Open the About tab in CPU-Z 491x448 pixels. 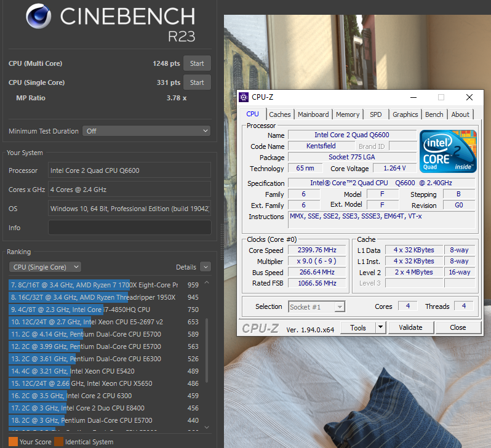[460, 114]
